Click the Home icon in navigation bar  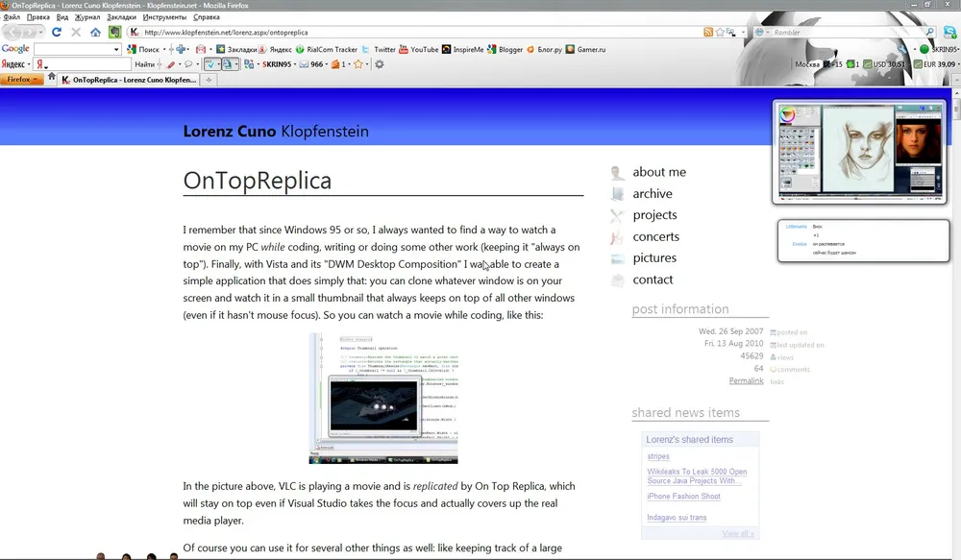click(x=95, y=32)
